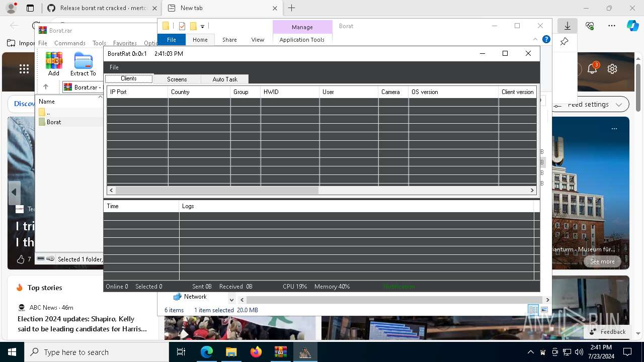Open the View ribbon tab in Explorer

(x=258, y=40)
